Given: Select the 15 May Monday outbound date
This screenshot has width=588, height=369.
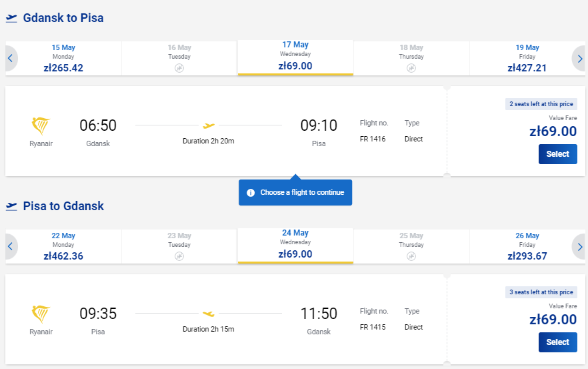Looking at the screenshot, I should tap(63, 59).
